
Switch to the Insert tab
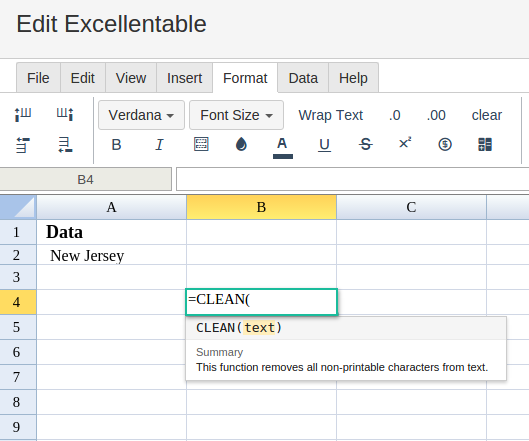[x=185, y=78]
